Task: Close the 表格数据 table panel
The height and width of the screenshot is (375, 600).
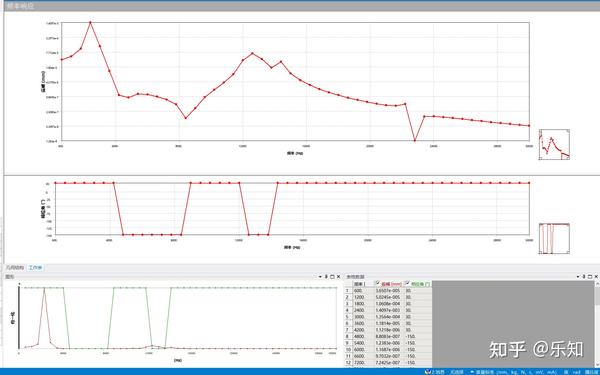Action: coord(596,276)
